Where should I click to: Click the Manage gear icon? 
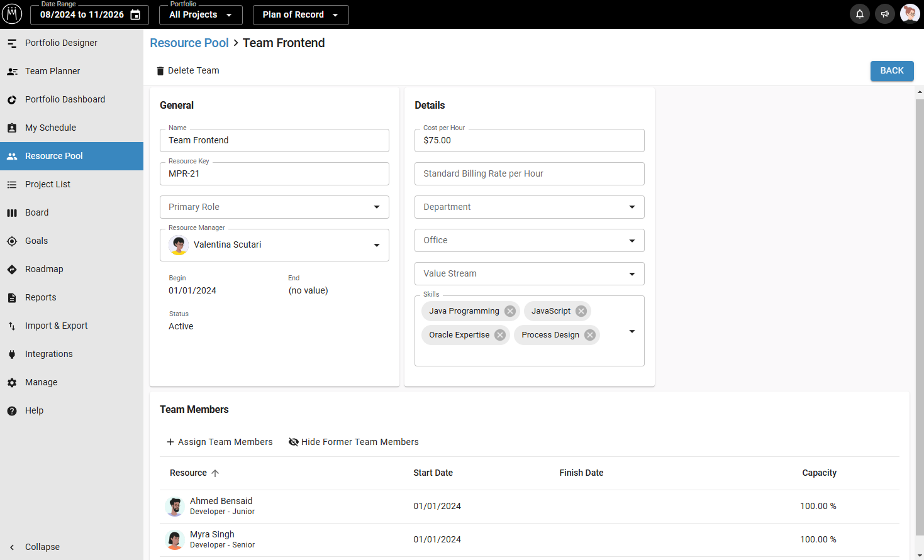tap(12, 382)
